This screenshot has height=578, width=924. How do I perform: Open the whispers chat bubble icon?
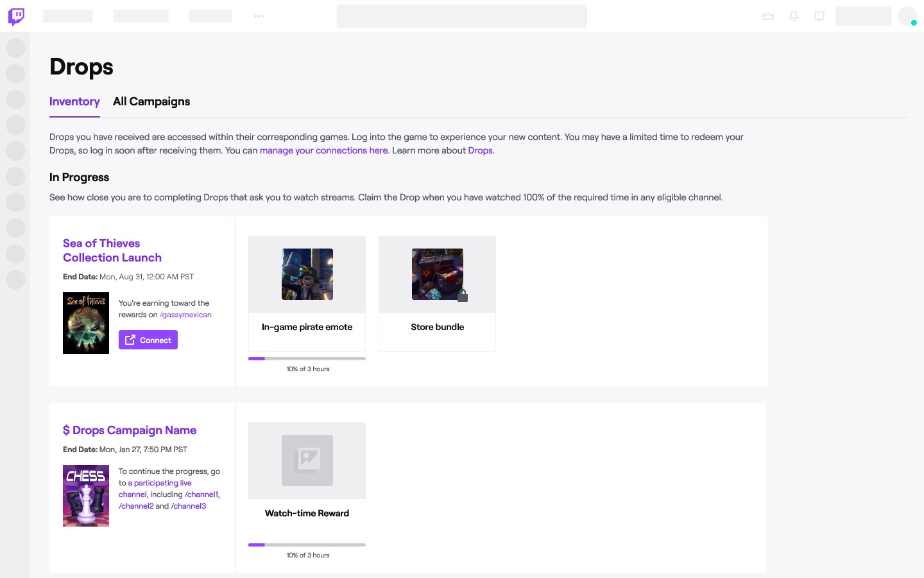point(819,16)
